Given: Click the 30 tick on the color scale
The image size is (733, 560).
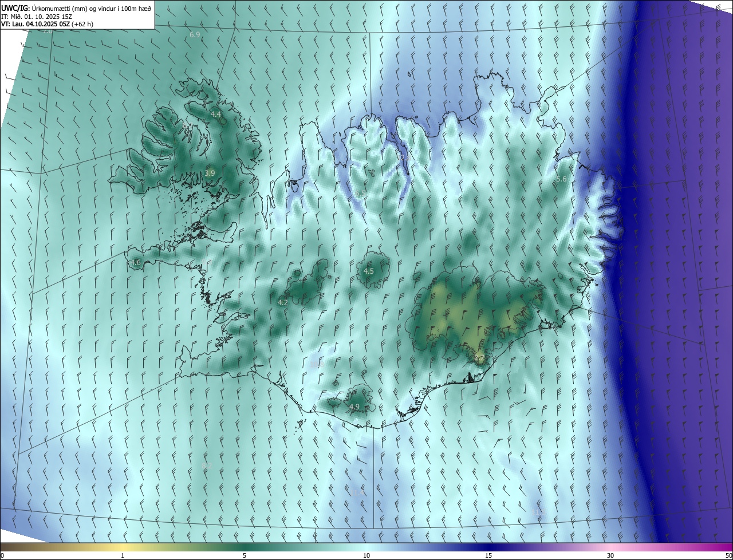Looking at the screenshot, I should pyautogui.click(x=610, y=555).
